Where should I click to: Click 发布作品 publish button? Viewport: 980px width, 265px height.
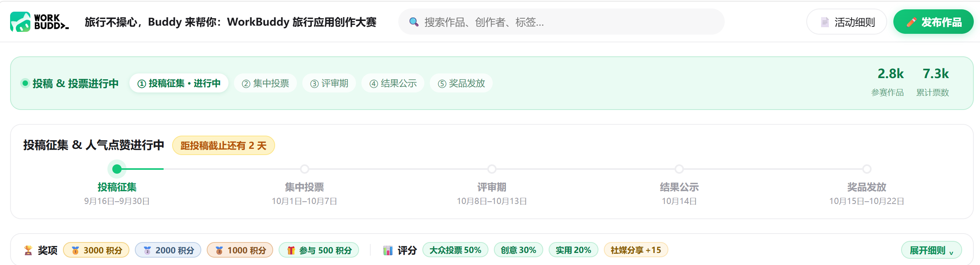pos(933,22)
